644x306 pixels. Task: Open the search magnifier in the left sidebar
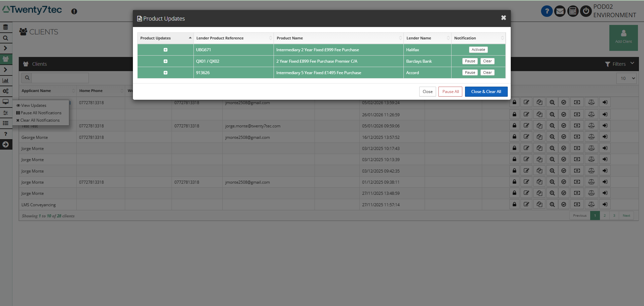coord(6,38)
